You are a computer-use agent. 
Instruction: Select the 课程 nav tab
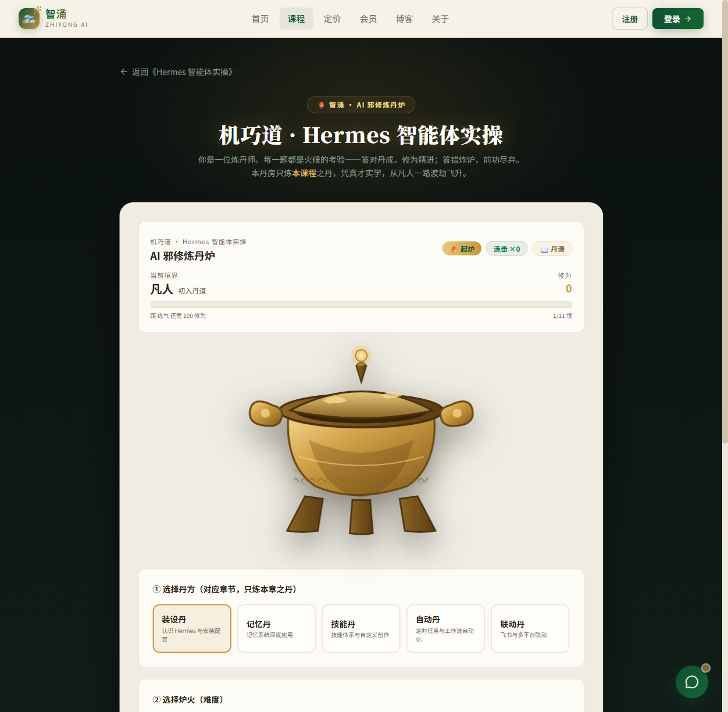pos(296,19)
